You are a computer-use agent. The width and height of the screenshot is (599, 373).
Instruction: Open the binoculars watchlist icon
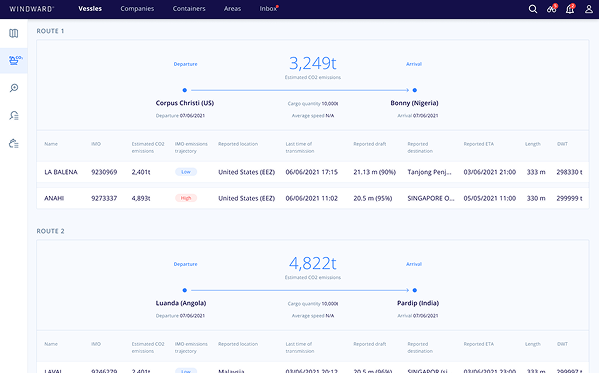tap(552, 8)
